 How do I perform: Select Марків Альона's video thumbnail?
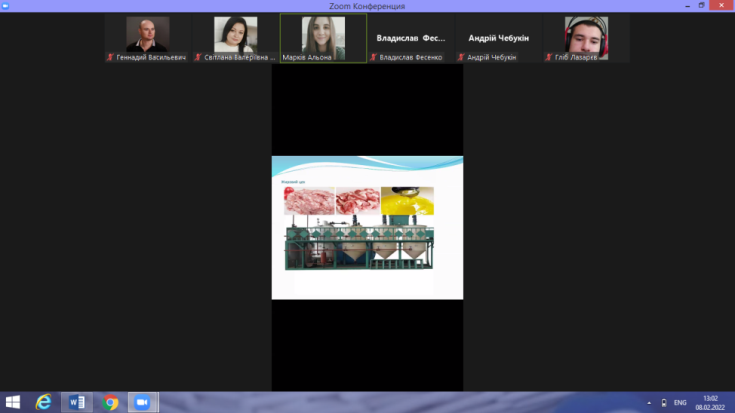(x=323, y=38)
